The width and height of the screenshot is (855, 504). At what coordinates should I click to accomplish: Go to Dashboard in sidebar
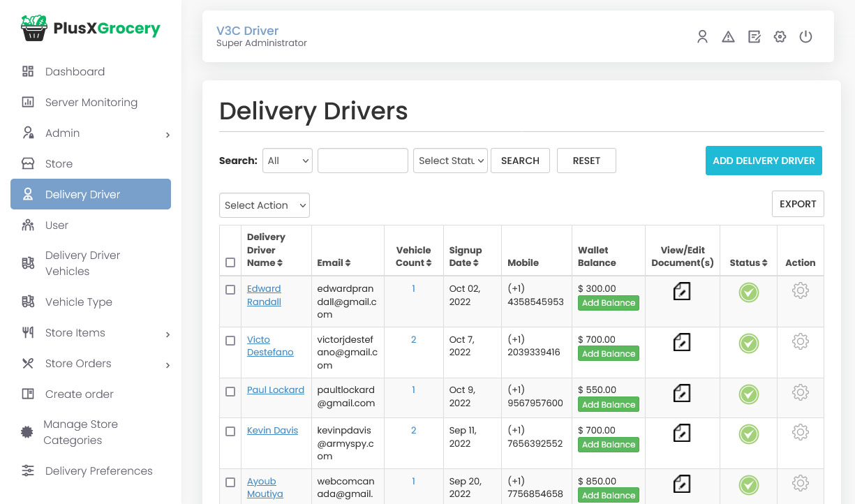pyautogui.click(x=91, y=71)
